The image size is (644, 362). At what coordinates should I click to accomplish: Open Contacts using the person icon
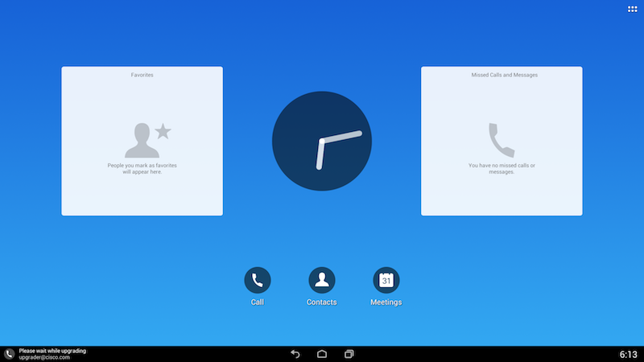pyautogui.click(x=322, y=280)
